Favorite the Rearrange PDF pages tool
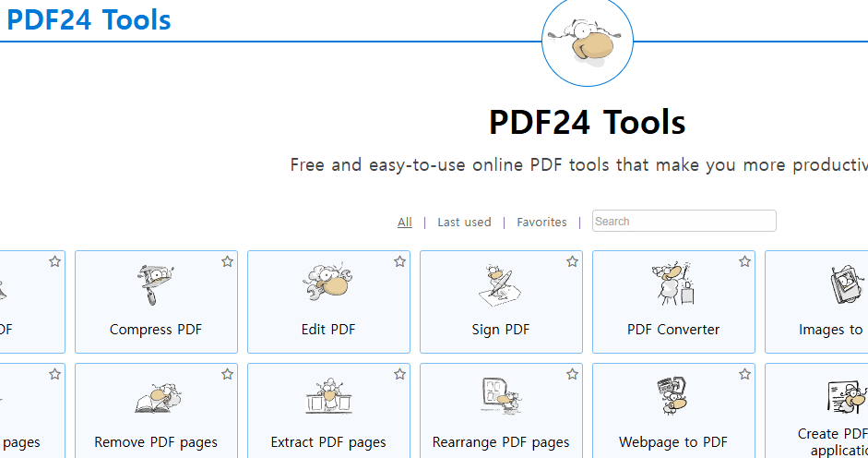The image size is (868, 458). [x=573, y=374]
